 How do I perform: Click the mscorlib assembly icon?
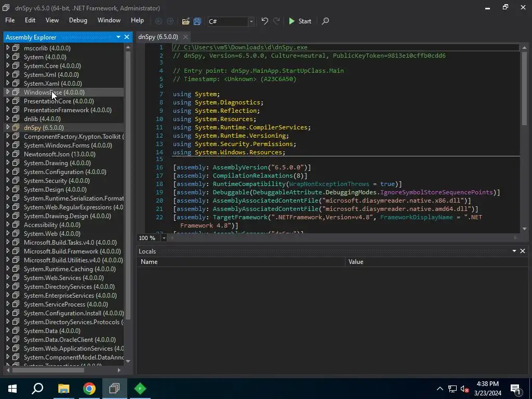pyautogui.click(x=16, y=48)
